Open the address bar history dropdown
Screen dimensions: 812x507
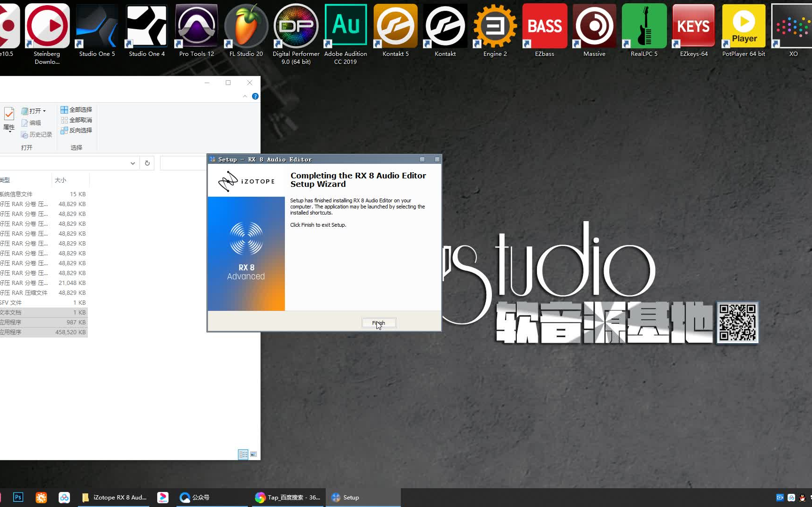pyautogui.click(x=132, y=163)
